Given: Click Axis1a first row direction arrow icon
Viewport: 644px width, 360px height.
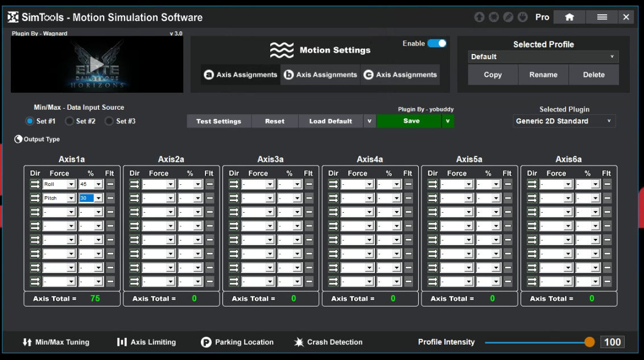Looking at the screenshot, I should 35,184.
